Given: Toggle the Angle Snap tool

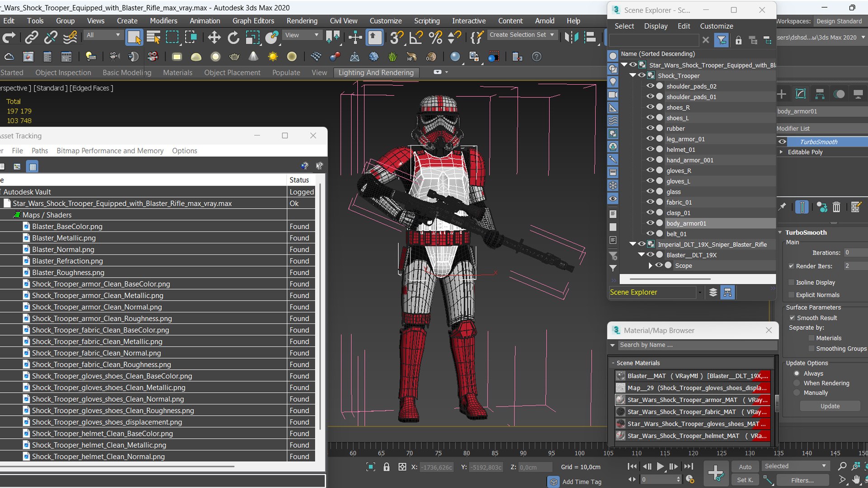Looking at the screenshot, I should point(415,38).
